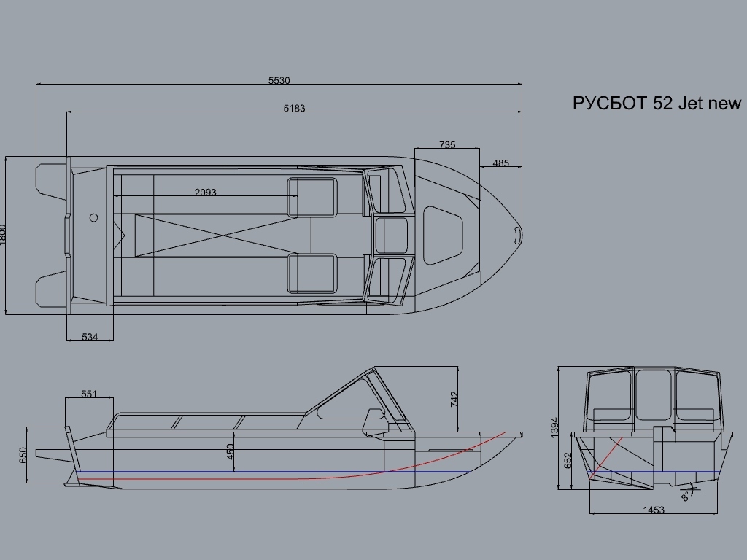Click the overall length dimension 5530
This screenshot has width=747, height=560.
pos(279,80)
